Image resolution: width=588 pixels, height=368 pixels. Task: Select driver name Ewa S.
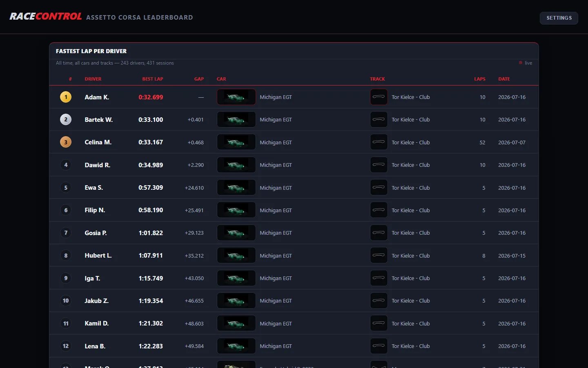tap(94, 188)
